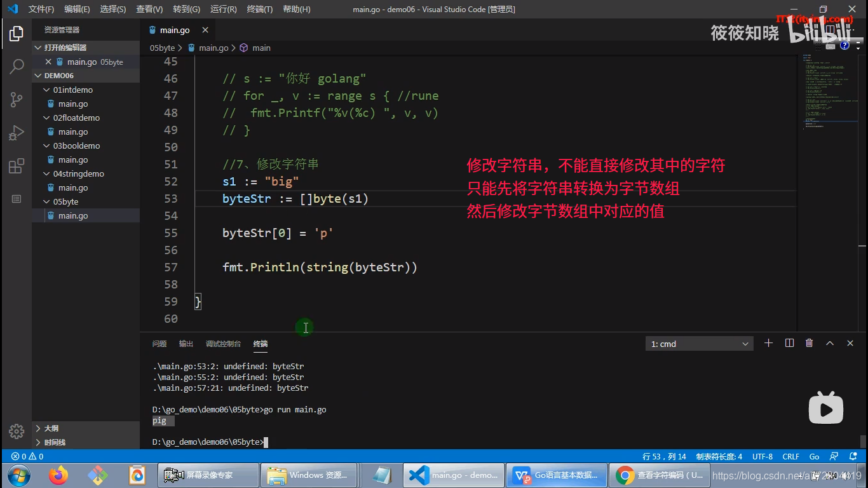Open the 终端(T) menu
Screen dimensions: 868x488
click(260, 10)
